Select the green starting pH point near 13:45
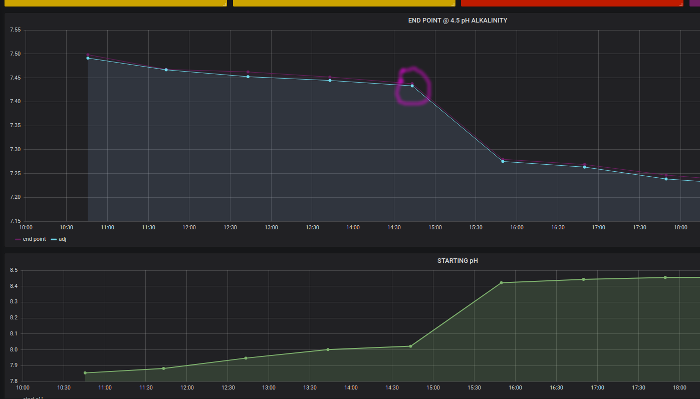 click(x=328, y=349)
